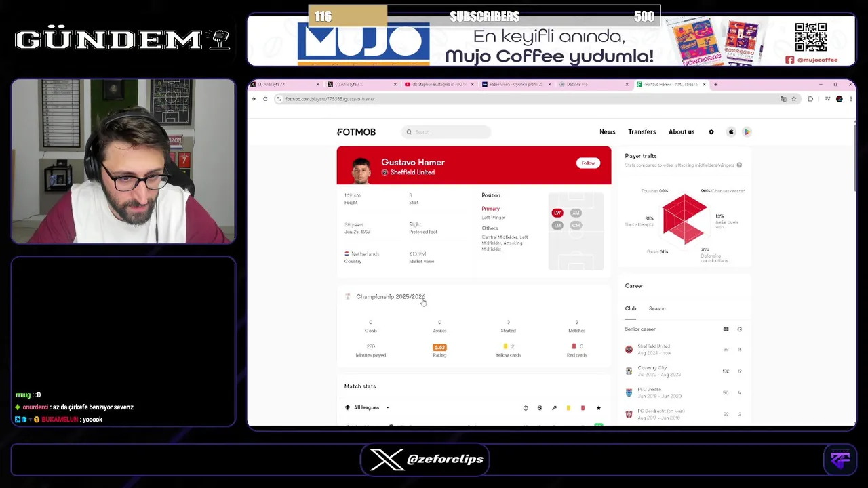Click the trophy icon beside All leagues
The width and height of the screenshot is (868, 488).
click(x=348, y=408)
